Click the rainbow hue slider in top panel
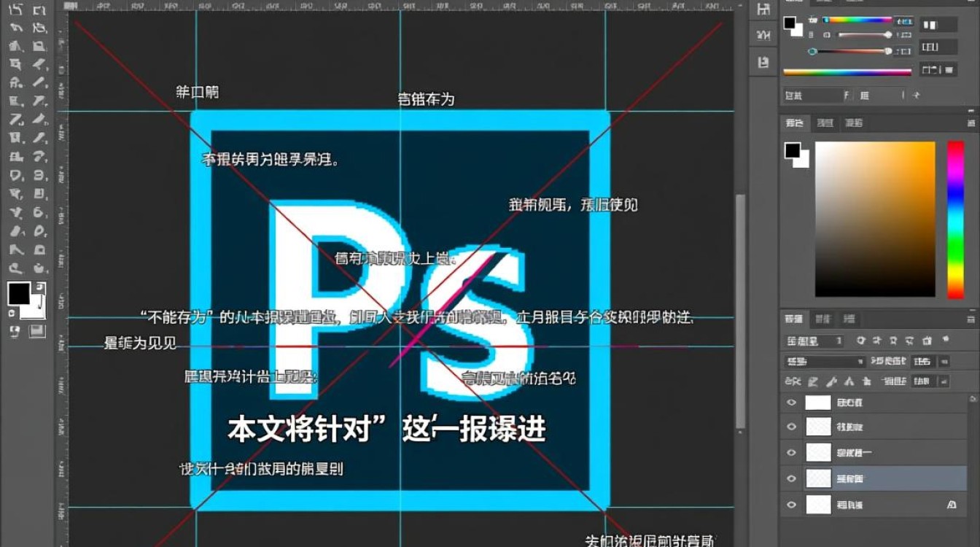Image resolution: width=980 pixels, height=547 pixels. pos(857,20)
